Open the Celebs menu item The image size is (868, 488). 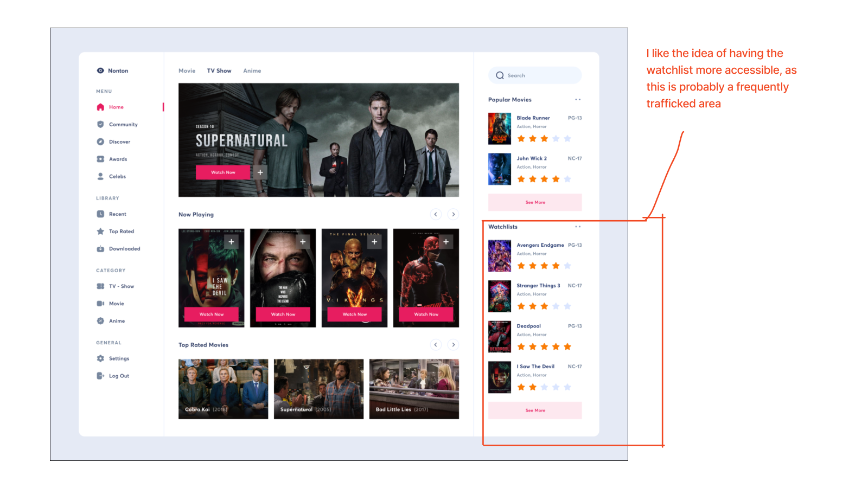tap(117, 176)
